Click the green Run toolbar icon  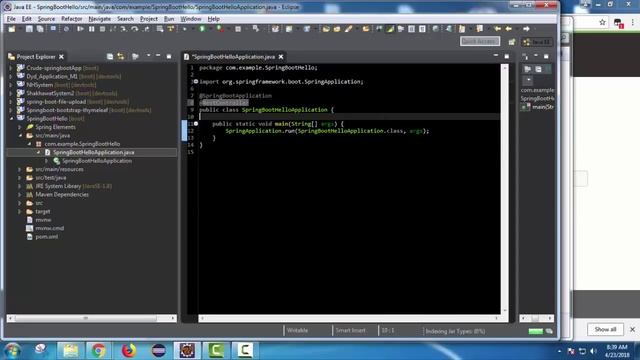click(x=202, y=29)
